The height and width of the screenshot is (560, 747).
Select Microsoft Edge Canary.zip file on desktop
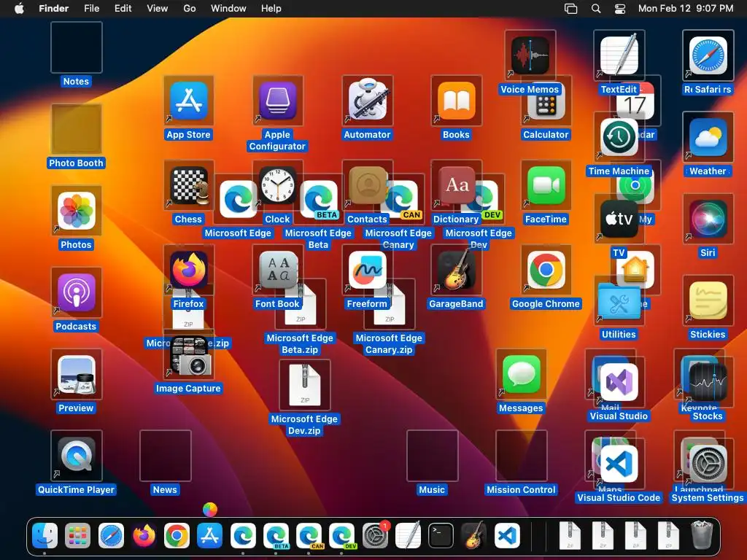tap(390, 305)
